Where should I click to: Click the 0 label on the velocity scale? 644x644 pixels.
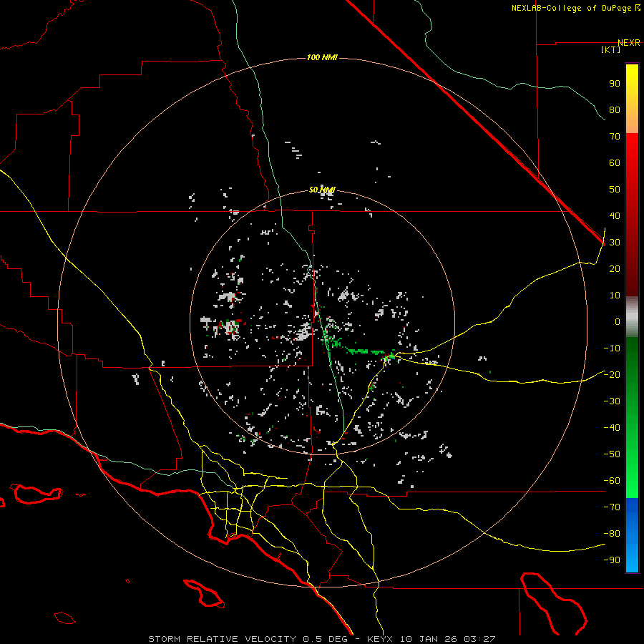tap(617, 322)
